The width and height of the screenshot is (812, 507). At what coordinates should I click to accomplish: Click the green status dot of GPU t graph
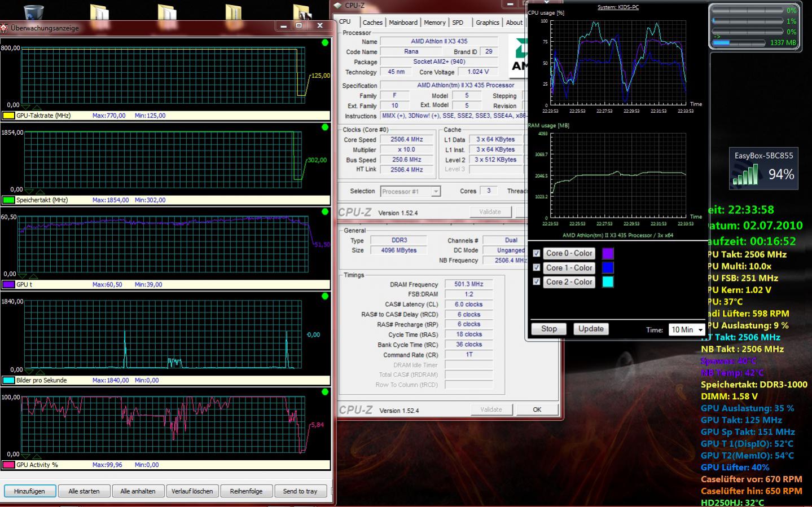click(325, 212)
